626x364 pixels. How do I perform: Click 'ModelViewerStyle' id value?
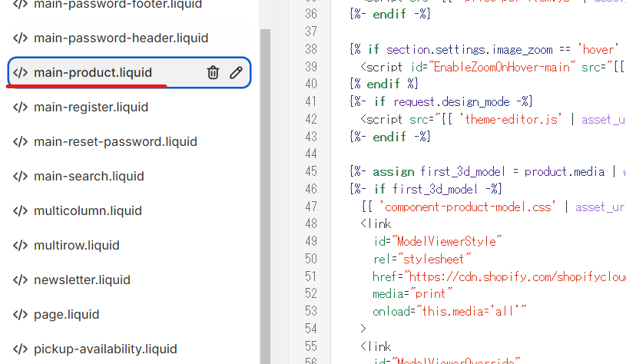(x=446, y=241)
